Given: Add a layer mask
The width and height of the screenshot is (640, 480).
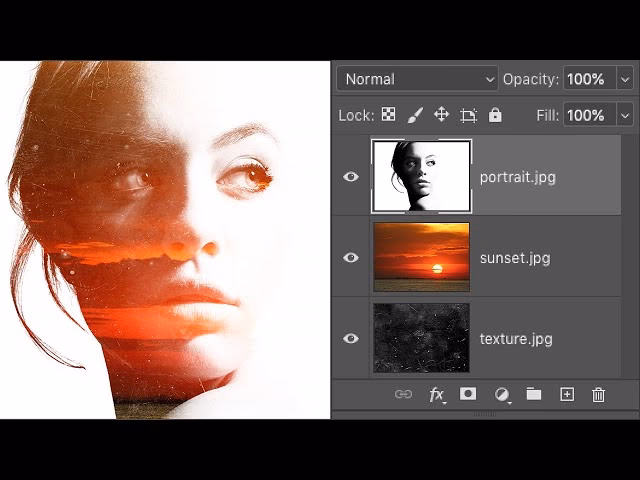Looking at the screenshot, I should [x=468, y=394].
